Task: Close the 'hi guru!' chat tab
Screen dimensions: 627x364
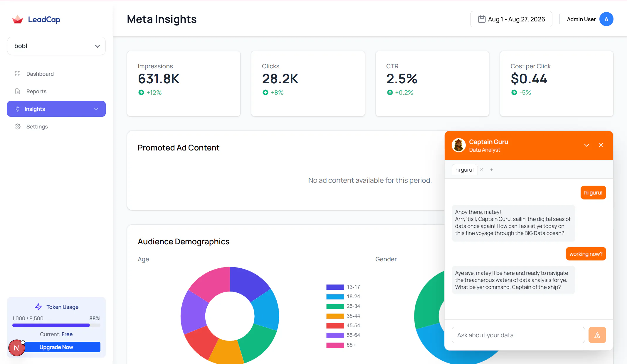Action: (482, 170)
